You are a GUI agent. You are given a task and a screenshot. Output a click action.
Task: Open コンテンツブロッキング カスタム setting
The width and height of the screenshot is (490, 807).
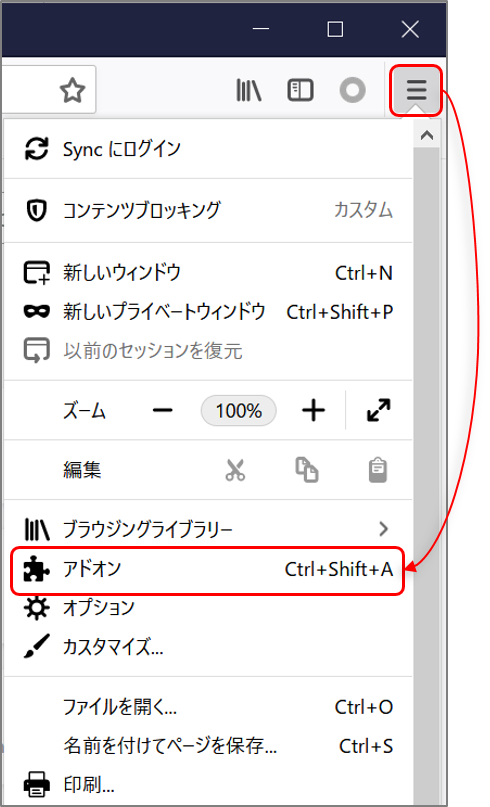pos(208,210)
